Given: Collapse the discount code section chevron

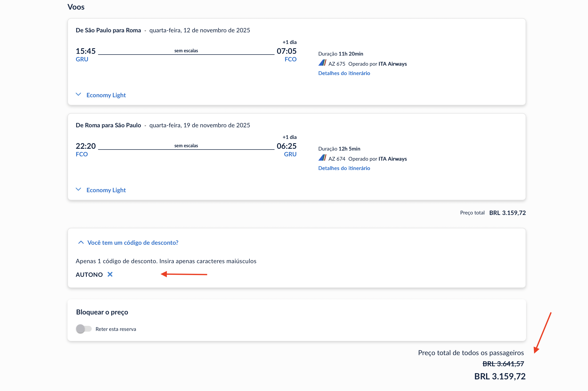Looking at the screenshot, I should click(x=81, y=242).
